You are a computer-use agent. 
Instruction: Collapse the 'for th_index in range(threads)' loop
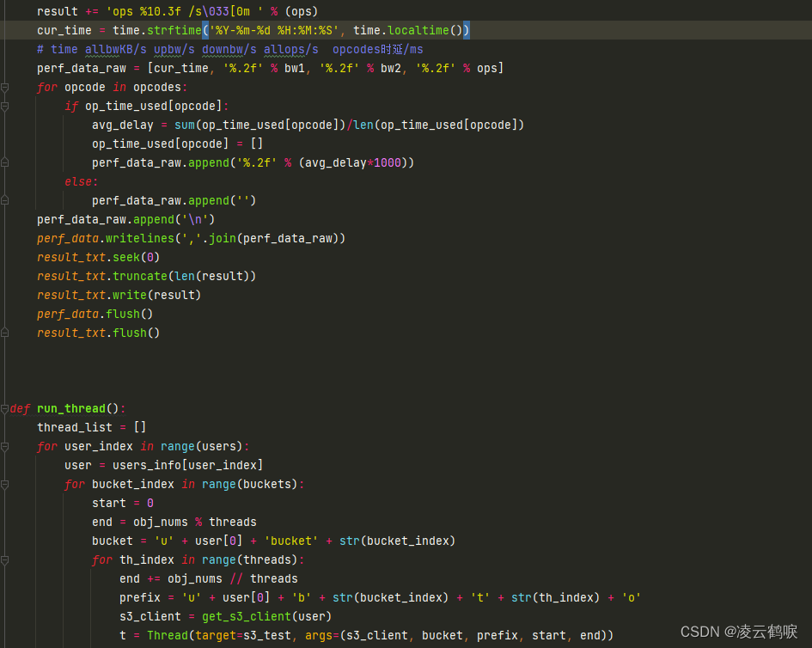pyautogui.click(x=7, y=559)
